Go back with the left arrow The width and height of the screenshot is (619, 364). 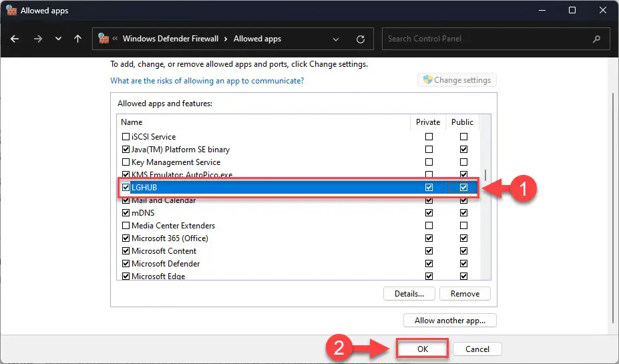tap(15, 39)
